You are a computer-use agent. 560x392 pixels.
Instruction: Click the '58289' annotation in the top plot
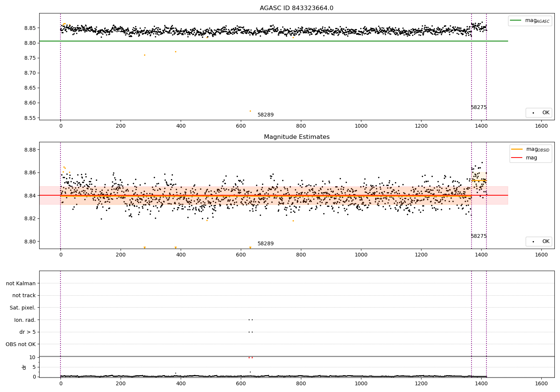point(265,115)
